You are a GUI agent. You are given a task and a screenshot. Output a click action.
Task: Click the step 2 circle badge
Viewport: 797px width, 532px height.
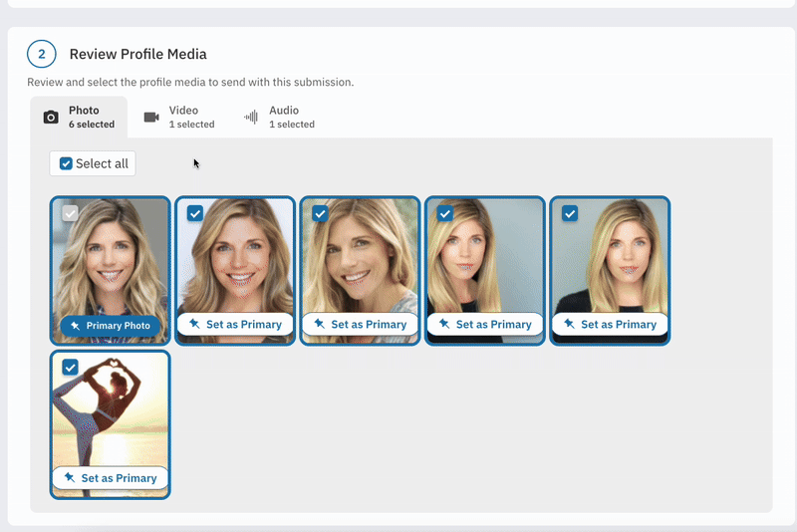(x=42, y=54)
